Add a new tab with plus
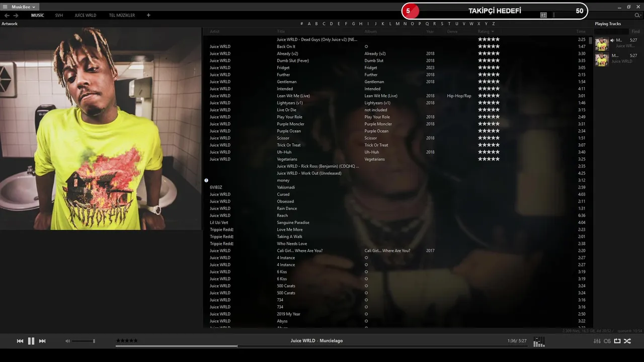644x362 pixels. (x=148, y=16)
